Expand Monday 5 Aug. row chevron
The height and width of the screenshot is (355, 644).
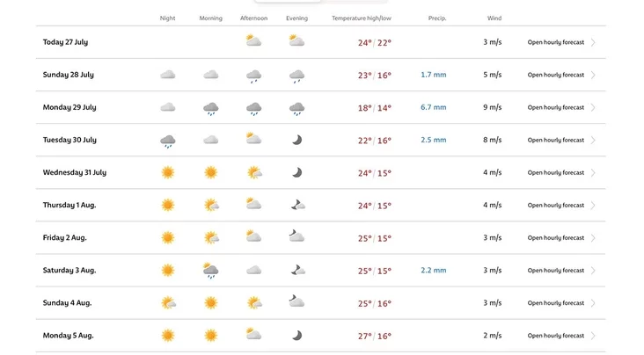point(594,336)
